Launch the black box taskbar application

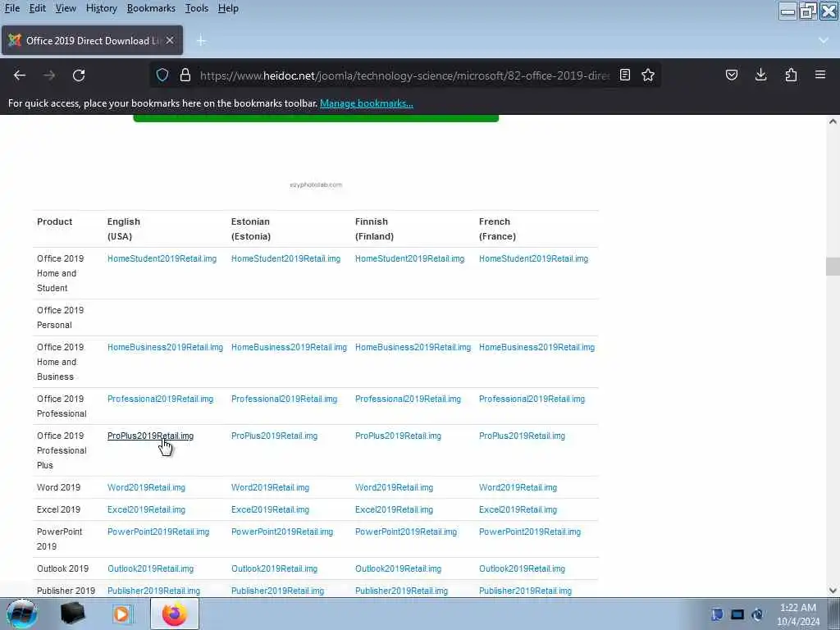coord(73,614)
